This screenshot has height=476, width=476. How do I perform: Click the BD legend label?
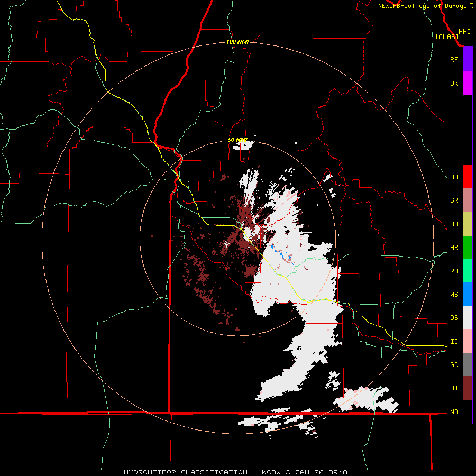point(454,224)
